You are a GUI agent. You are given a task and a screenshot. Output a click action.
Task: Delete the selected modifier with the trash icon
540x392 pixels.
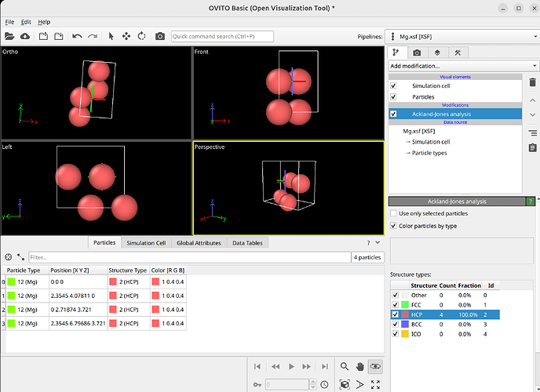click(x=532, y=82)
